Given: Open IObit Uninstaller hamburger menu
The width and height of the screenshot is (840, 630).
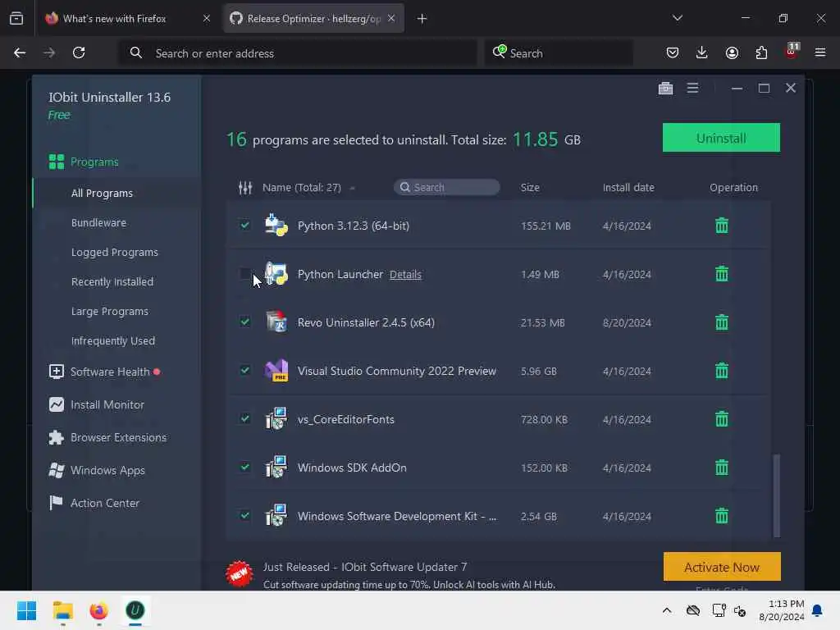Looking at the screenshot, I should (692, 88).
